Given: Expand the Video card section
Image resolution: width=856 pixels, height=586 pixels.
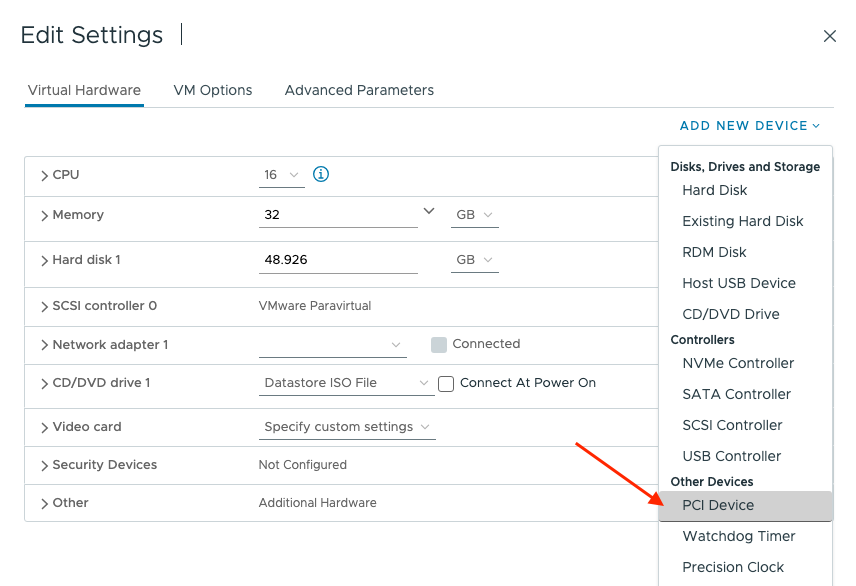Looking at the screenshot, I should 45,427.
